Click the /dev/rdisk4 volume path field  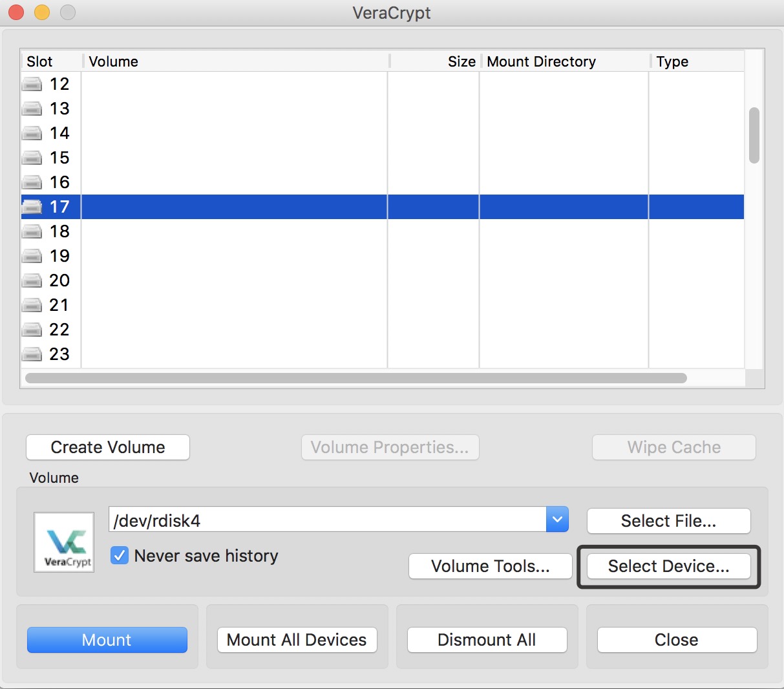point(328,519)
